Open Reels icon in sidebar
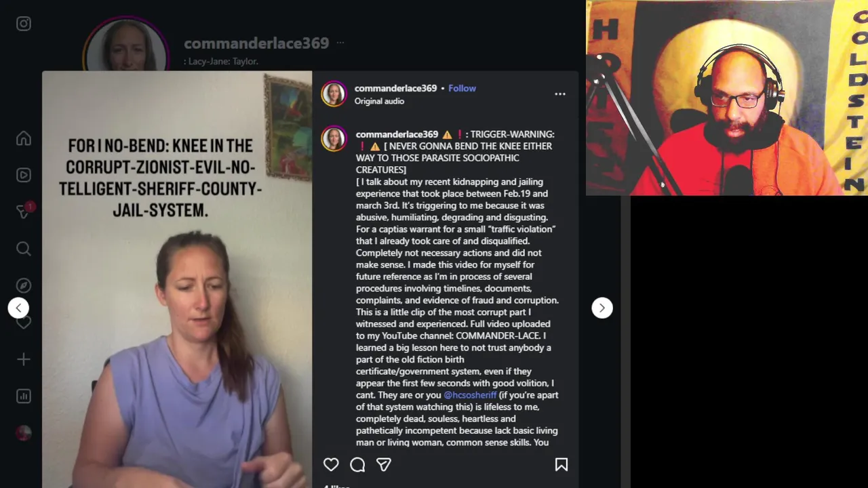This screenshot has height=488, width=868. (24, 175)
